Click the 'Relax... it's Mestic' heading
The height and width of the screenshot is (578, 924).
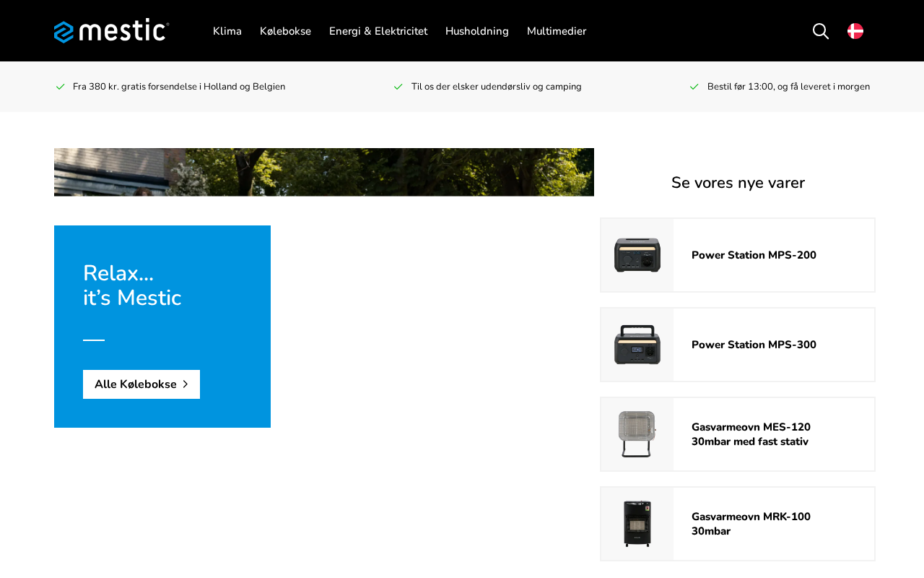point(132,285)
